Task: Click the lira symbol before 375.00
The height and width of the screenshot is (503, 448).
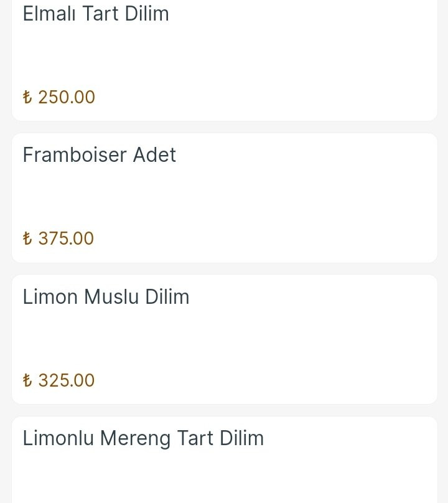Action: coord(27,238)
